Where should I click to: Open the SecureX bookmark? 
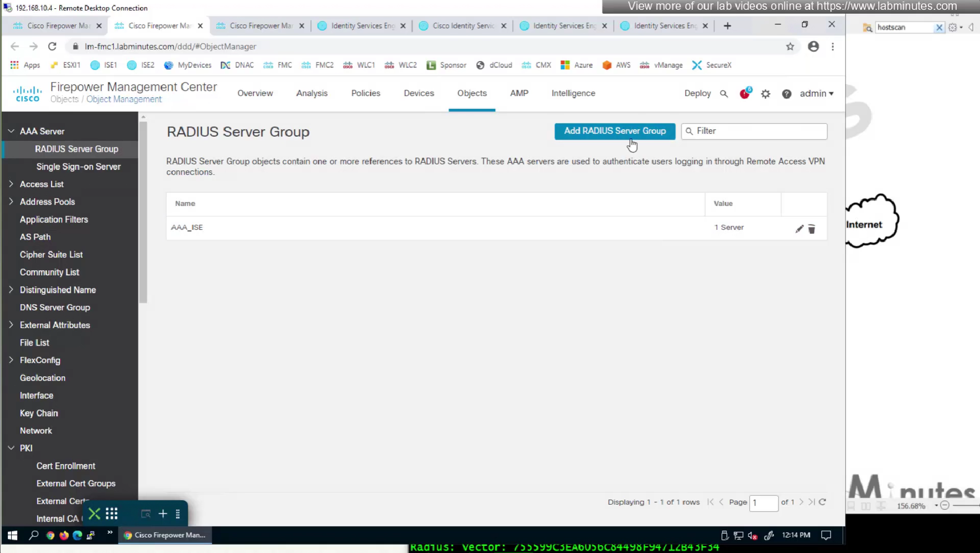(712, 65)
